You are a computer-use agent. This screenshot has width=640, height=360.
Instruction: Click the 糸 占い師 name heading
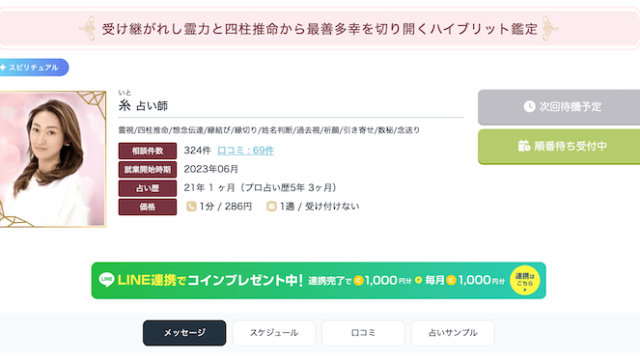click(x=143, y=106)
